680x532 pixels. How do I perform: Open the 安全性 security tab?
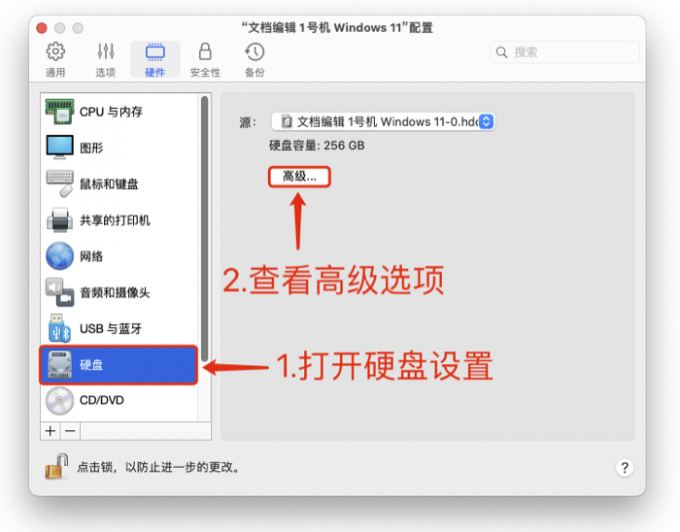(205, 60)
